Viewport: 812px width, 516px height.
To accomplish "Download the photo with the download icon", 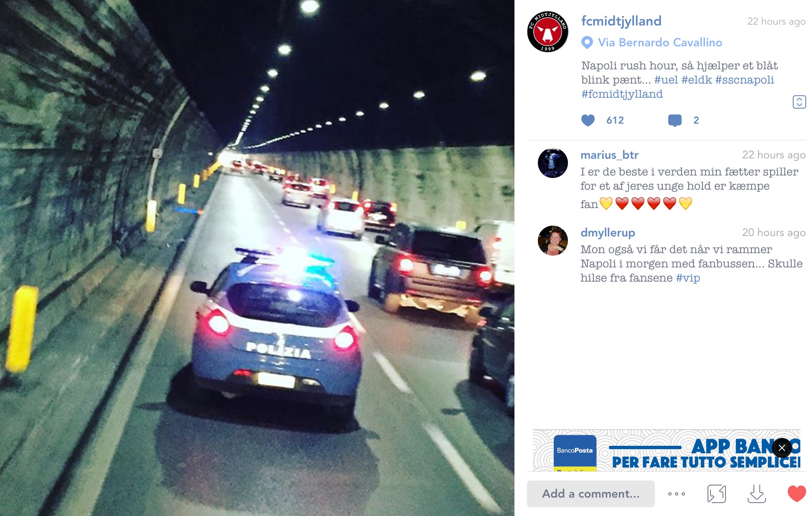I will [756, 494].
